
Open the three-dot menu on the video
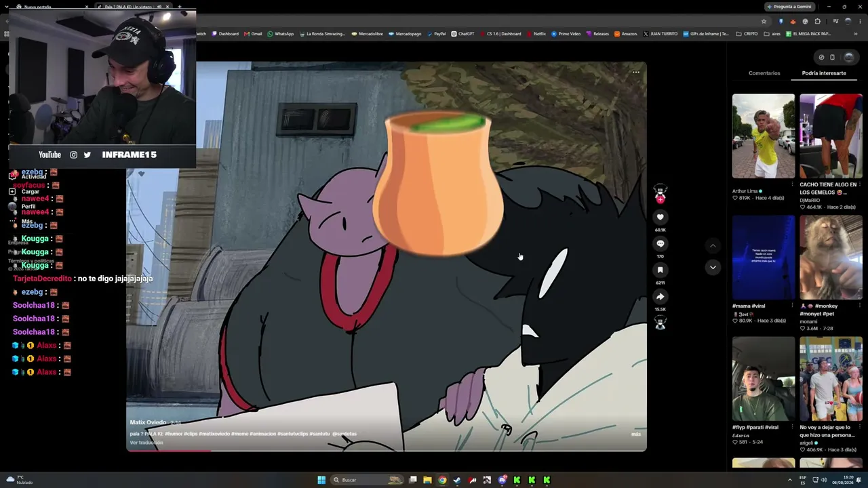(635, 72)
